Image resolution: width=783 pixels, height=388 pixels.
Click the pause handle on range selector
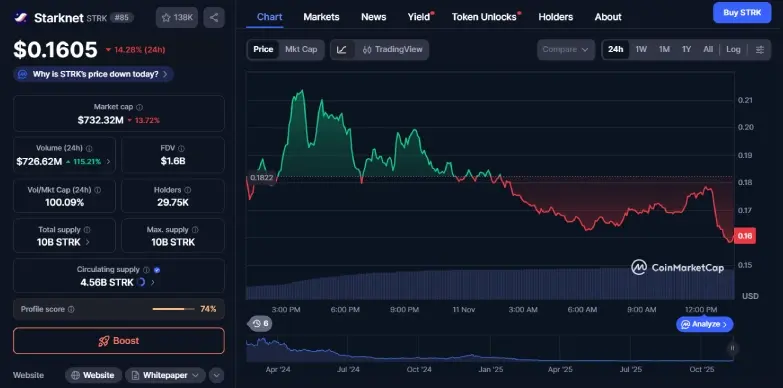coord(732,348)
